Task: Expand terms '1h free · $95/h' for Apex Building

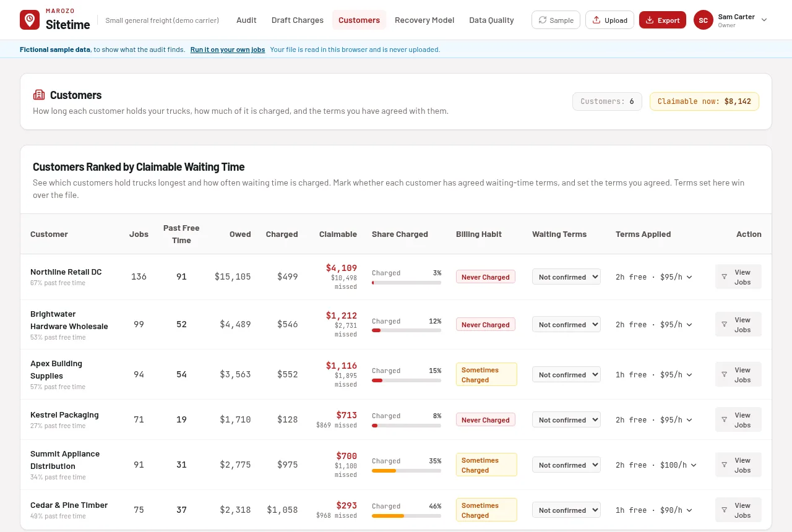Action: click(654, 375)
